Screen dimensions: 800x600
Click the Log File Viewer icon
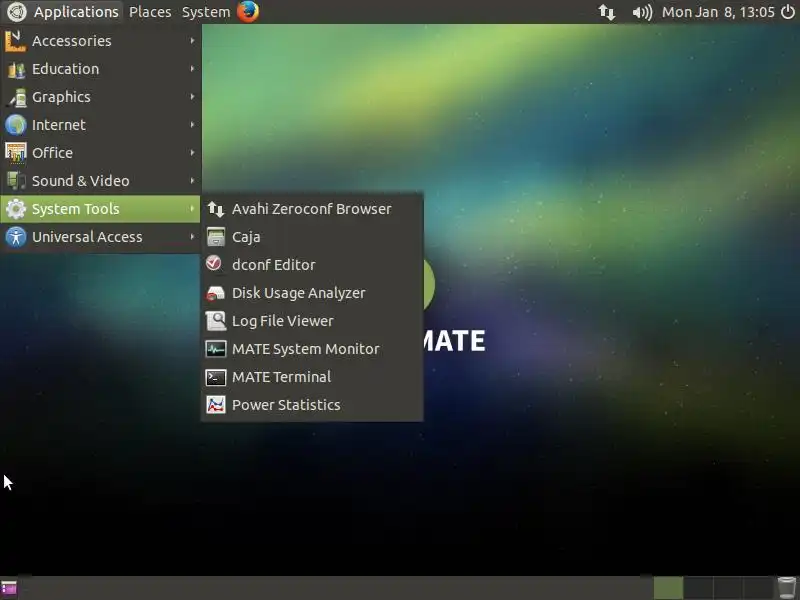(x=216, y=321)
